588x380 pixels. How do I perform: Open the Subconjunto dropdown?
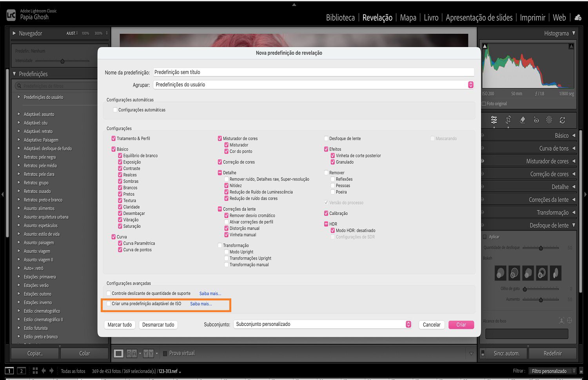322,324
